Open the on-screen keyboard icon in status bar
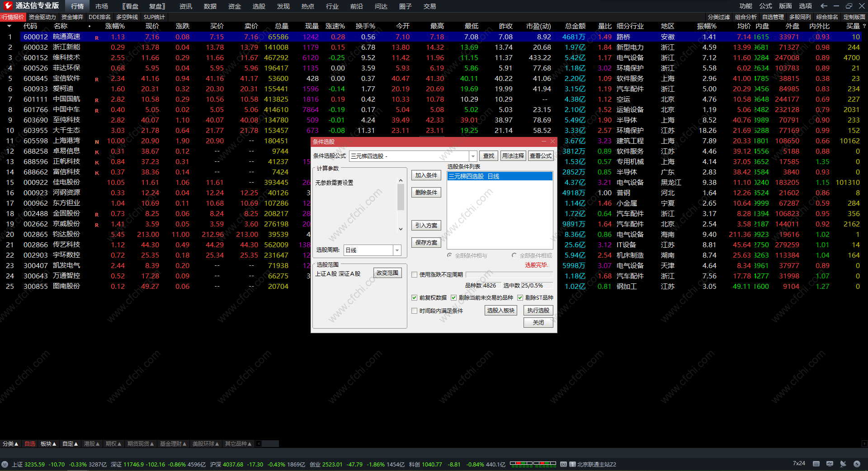 pyautogui.click(x=816, y=464)
